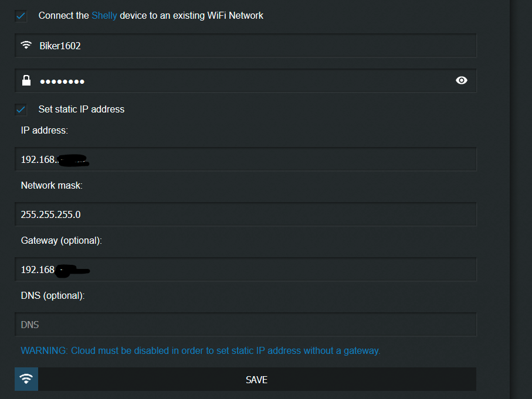The width and height of the screenshot is (532, 399).
Task: Uncheck Connect the Shelly device to WiFi checkbox
Action: point(21,16)
